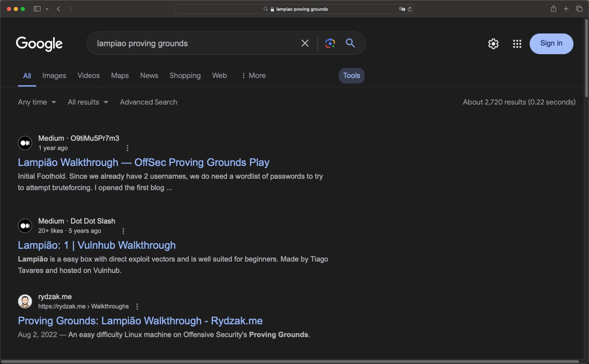Click into the Google search input field
589x364 pixels.
pos(193,43)
